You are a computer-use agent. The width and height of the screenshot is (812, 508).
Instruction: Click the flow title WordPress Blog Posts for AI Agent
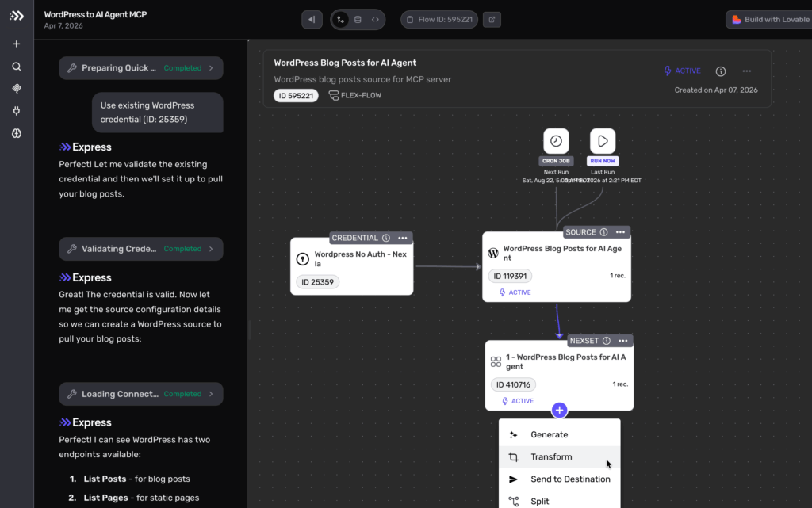tap(345, 63)
